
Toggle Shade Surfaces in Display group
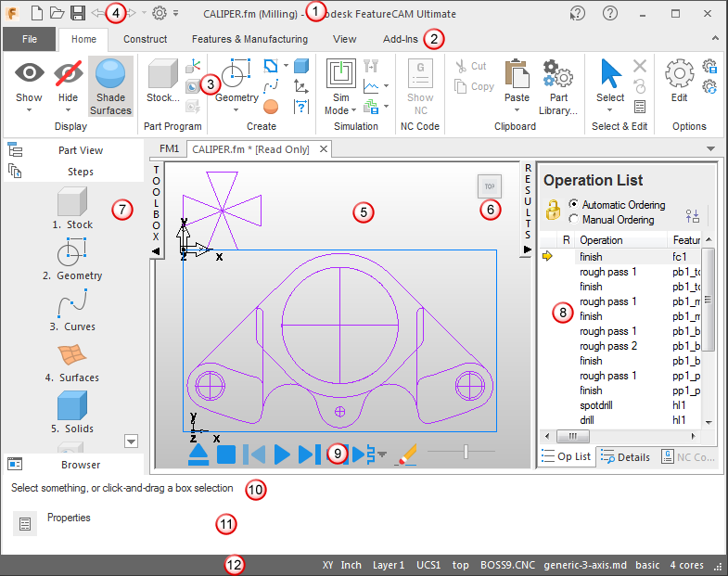(x=110, y=86)
